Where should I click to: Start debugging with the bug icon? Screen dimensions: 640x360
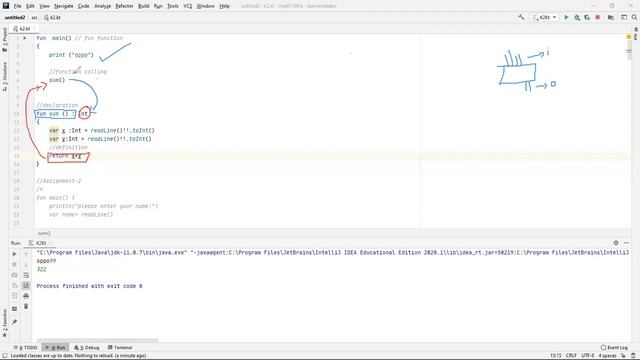pos(577,17)
